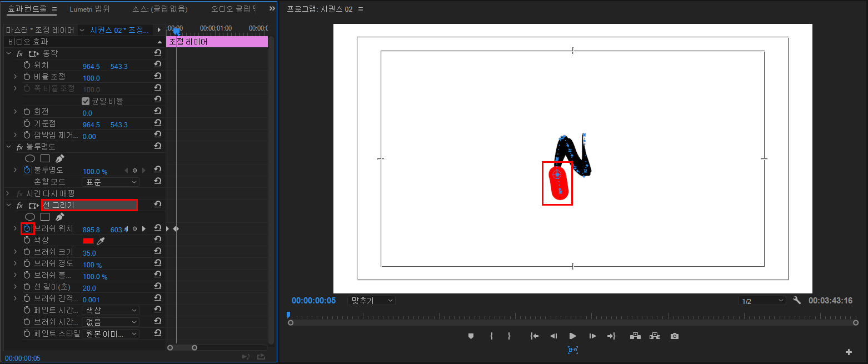Image resolution: width=868 pixels, height=364 pixels.
Task: Open 1/2 playback resolution dropdown
Action: pos(762,301)
